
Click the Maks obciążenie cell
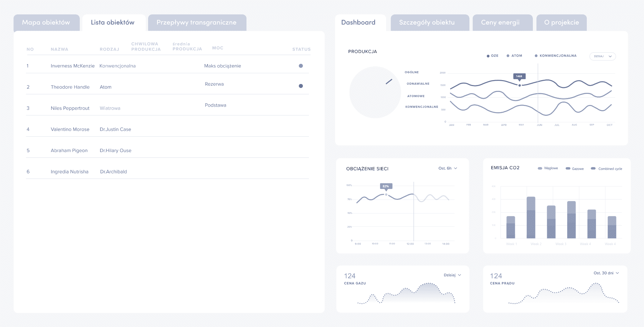[223, 66]
